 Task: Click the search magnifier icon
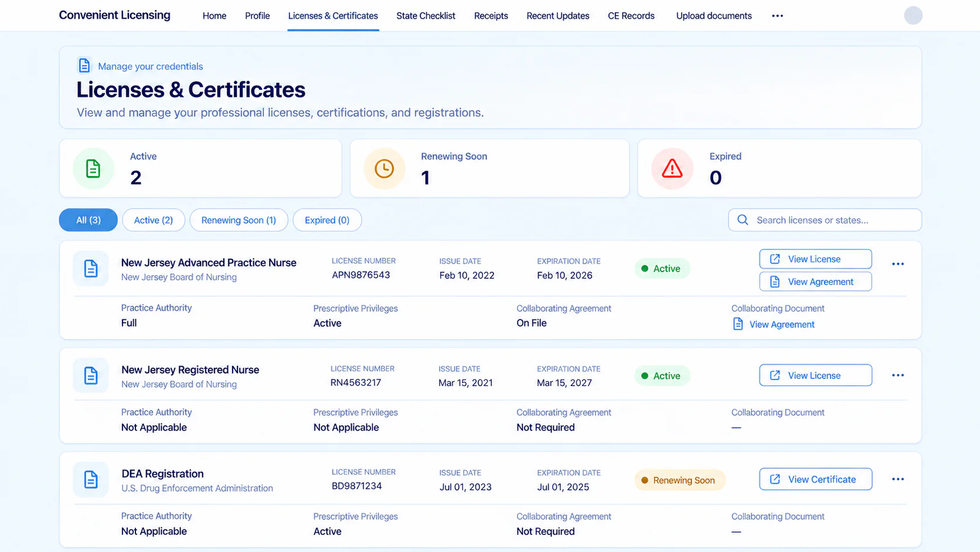click(x=743, y=220)
